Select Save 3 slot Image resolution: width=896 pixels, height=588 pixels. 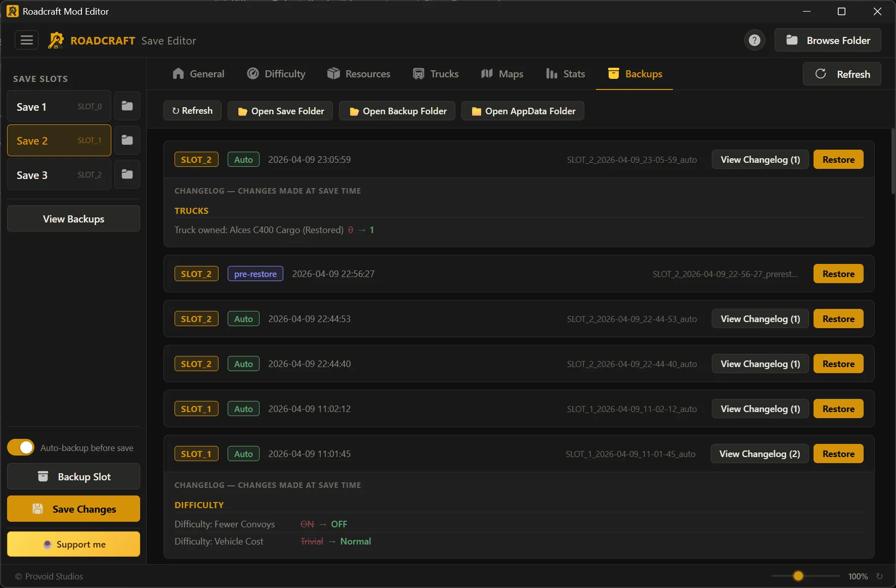59,174
